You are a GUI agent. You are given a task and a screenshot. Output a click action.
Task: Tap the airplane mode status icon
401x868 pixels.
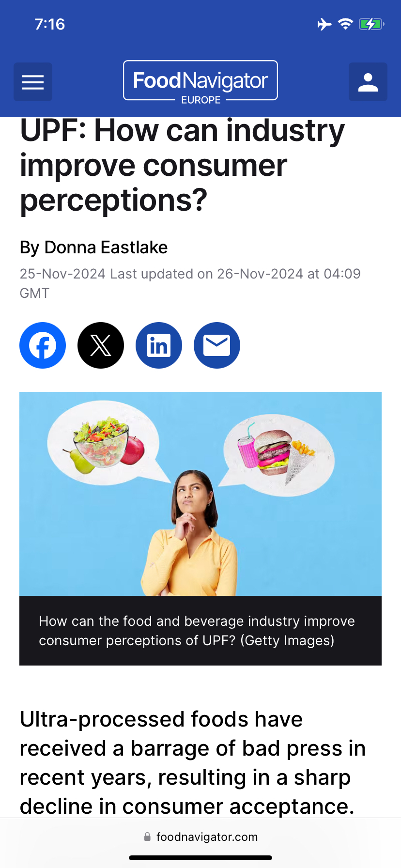point(324,24)
